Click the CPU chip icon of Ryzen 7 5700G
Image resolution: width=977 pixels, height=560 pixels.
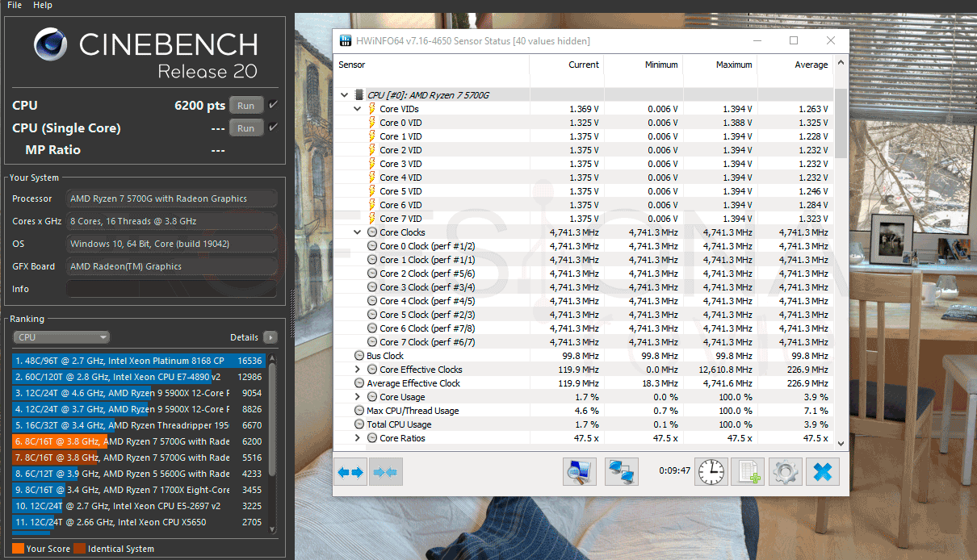coord(359,95)
